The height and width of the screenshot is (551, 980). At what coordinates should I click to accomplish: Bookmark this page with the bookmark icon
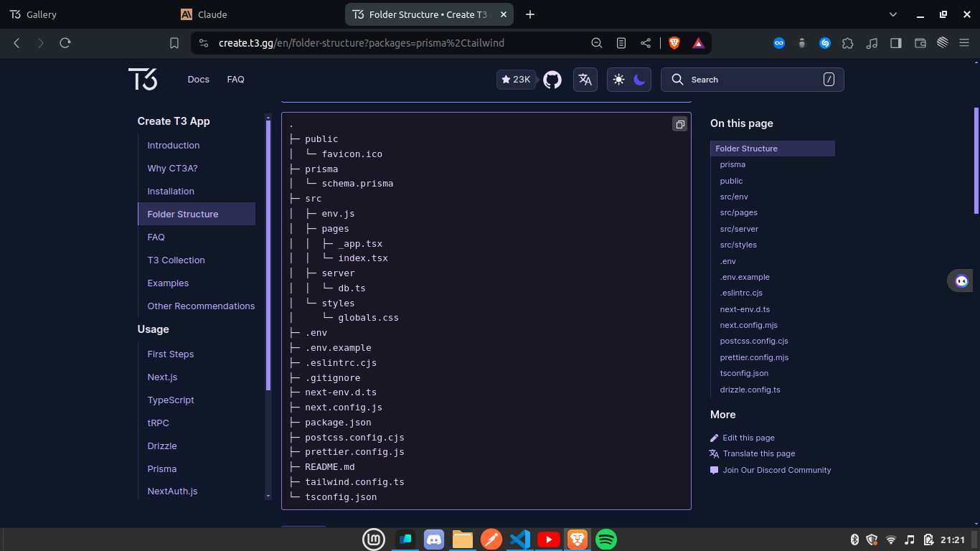coord(174,43)
